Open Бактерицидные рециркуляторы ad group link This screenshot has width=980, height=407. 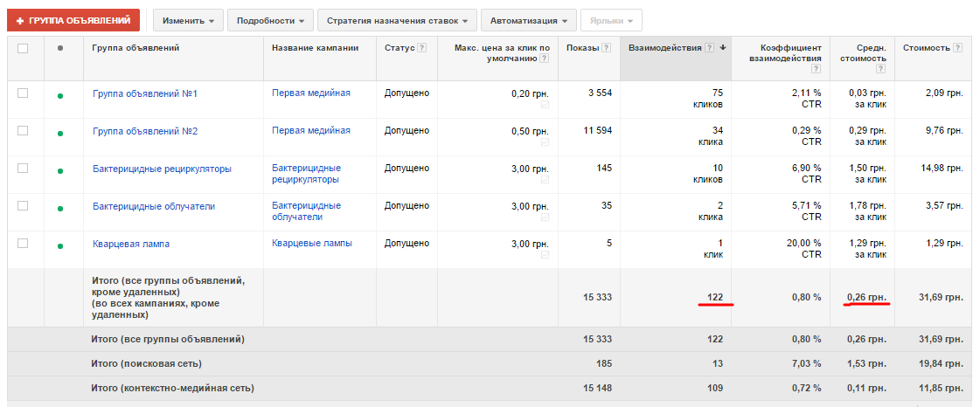tap(162, 169)
